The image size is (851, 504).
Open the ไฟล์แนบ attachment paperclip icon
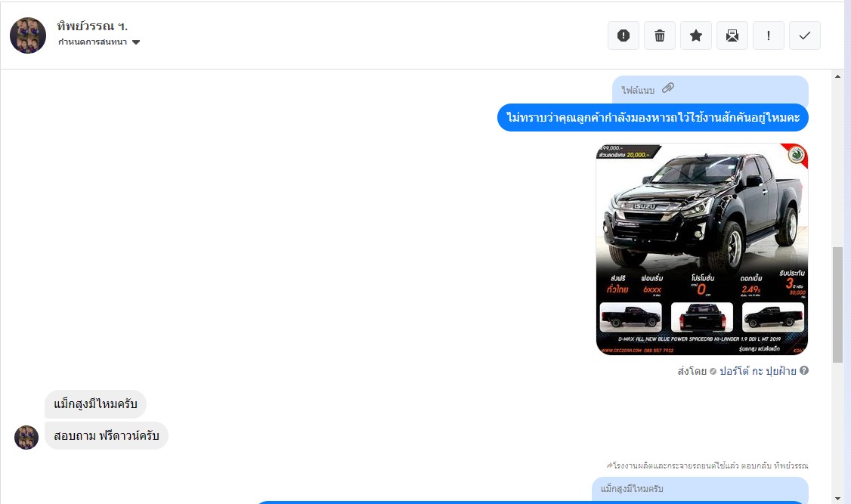coord(668,88)
